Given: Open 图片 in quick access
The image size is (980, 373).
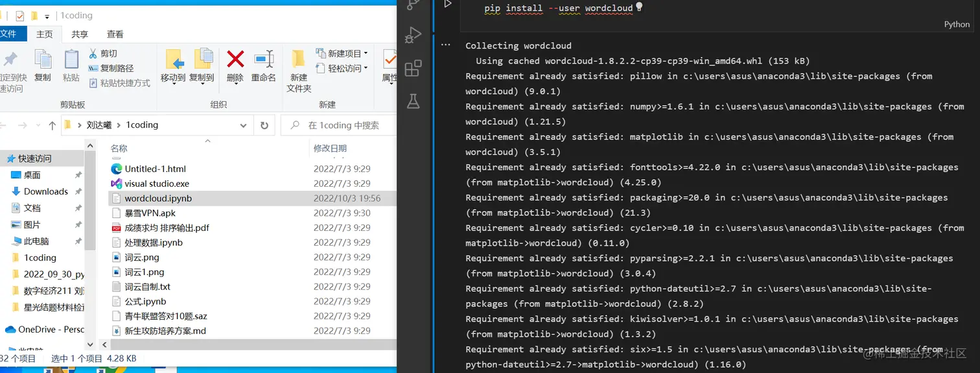Looking at the screenshot, I should [32, 224].
